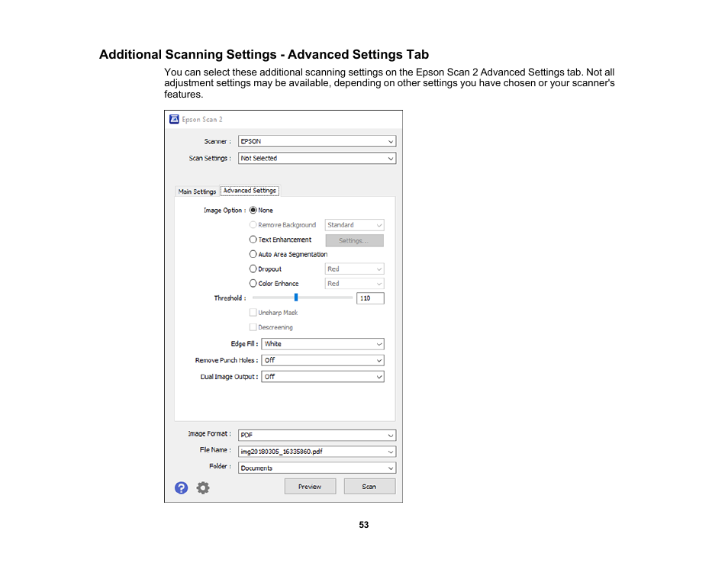This screenshot has height=563, width=728.
Task: Open the Image Format dropdown
Action: (317, 435)
